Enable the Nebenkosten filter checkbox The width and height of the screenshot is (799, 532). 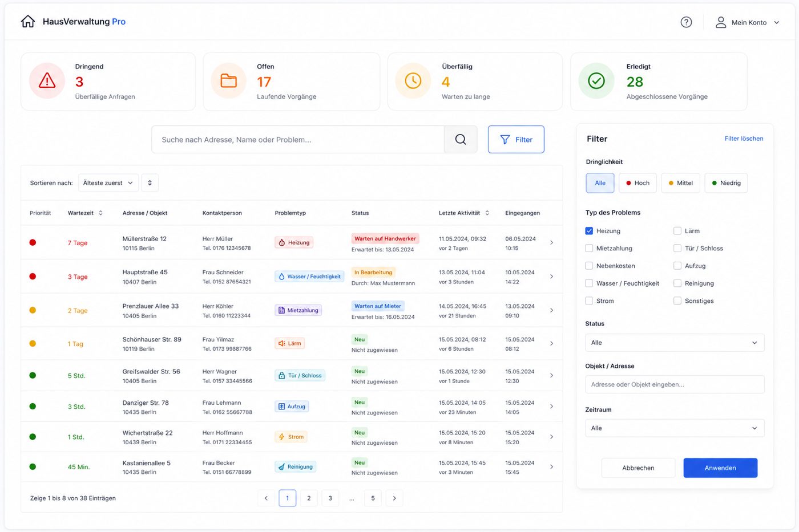(x=589, y=266)
